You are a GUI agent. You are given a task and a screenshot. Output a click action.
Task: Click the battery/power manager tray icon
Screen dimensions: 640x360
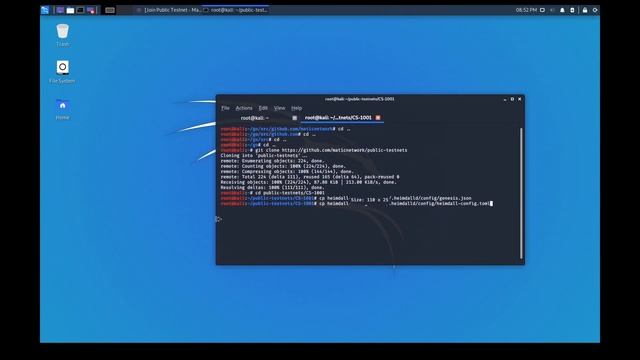[572, 10]
